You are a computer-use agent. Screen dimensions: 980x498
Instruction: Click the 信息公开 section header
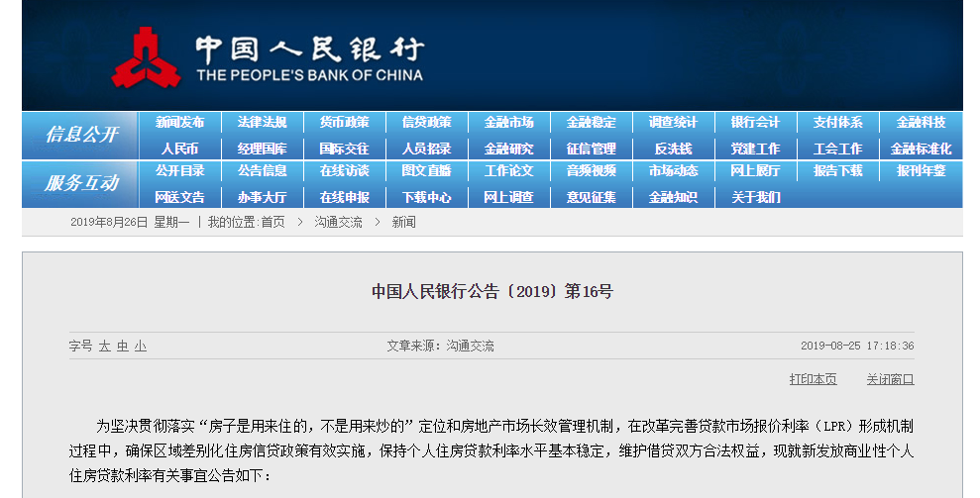click(x=80, y=135)
